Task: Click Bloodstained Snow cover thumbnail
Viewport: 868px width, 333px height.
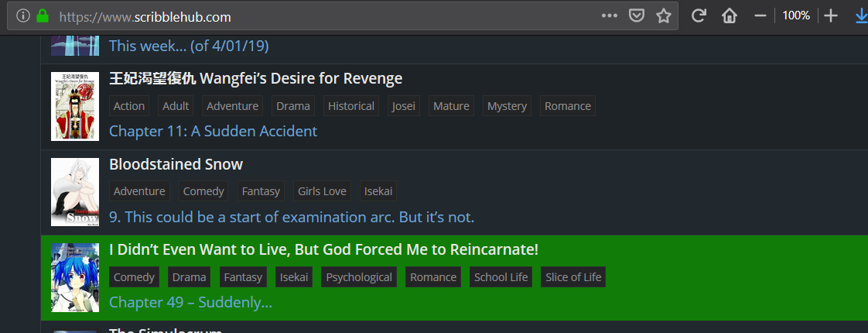Action: point(75,192)
